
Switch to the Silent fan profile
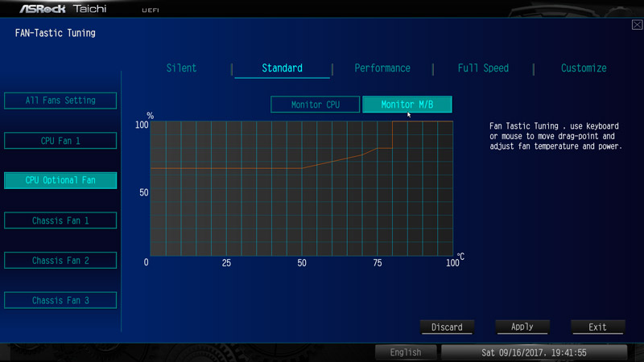point(181,68)
